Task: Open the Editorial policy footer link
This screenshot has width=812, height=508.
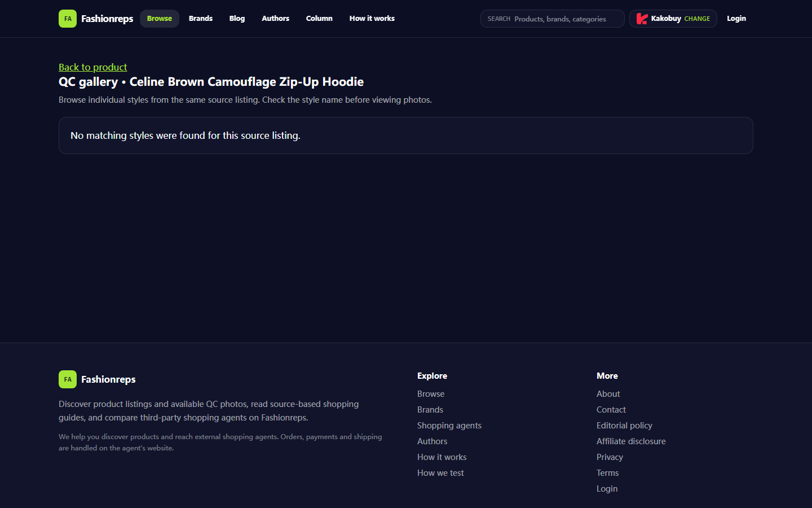Action: click(x=624, y=426)
